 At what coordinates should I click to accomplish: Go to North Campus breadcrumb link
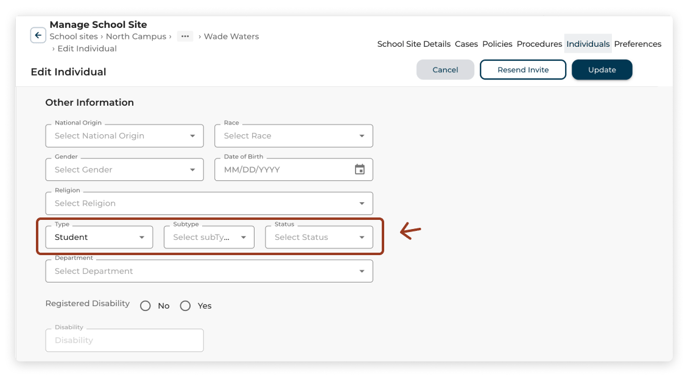point(136,36)
